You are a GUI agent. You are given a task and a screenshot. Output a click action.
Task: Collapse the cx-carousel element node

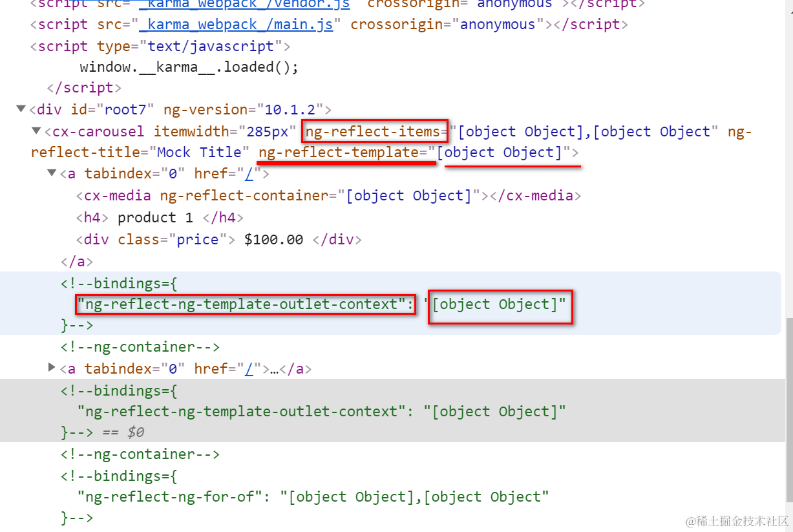click(x=37, y=131)
